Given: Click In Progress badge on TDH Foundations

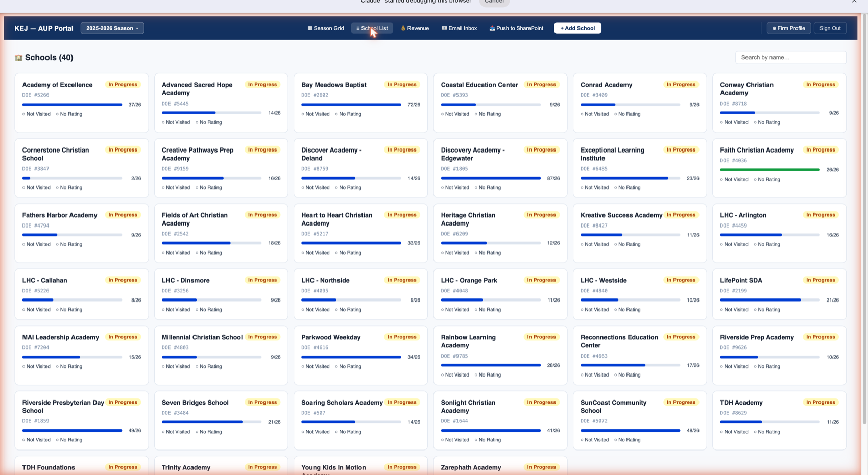Looking at the screenshot, I should point(123,467).
